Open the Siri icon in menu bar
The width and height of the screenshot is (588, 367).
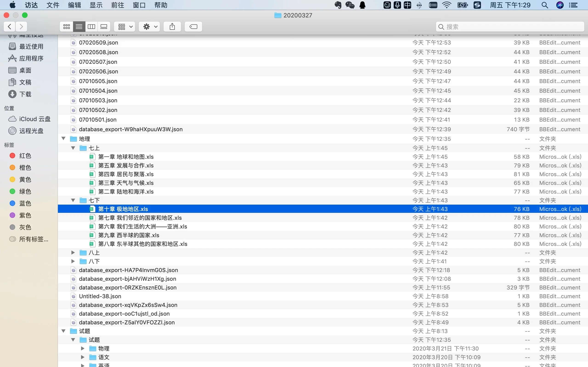[560, 5]
